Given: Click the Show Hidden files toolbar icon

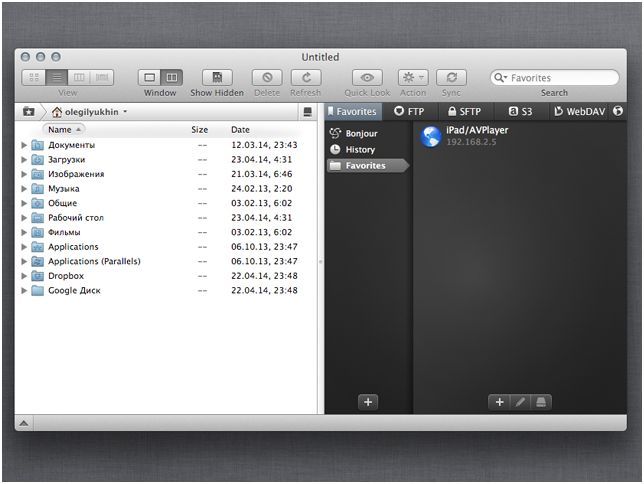Looking at the screenshot, I should [216, 77].
